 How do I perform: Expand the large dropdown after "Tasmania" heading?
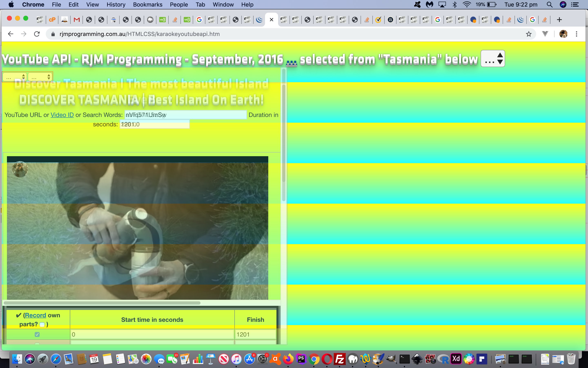coord(493,59)
